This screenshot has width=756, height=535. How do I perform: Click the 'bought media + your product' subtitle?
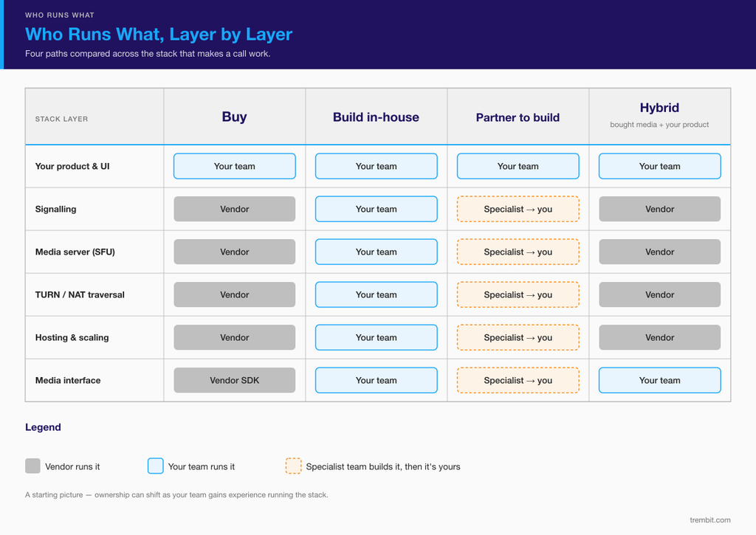pos(659,125)
